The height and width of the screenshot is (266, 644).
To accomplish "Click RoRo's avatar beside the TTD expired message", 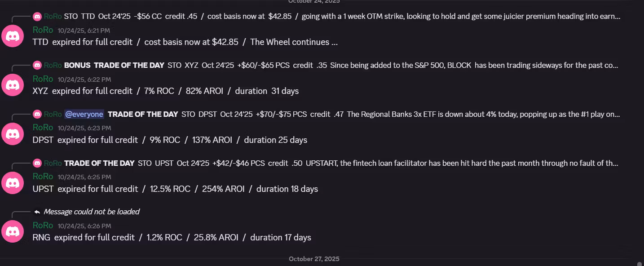I will click(x=13, y=36).
